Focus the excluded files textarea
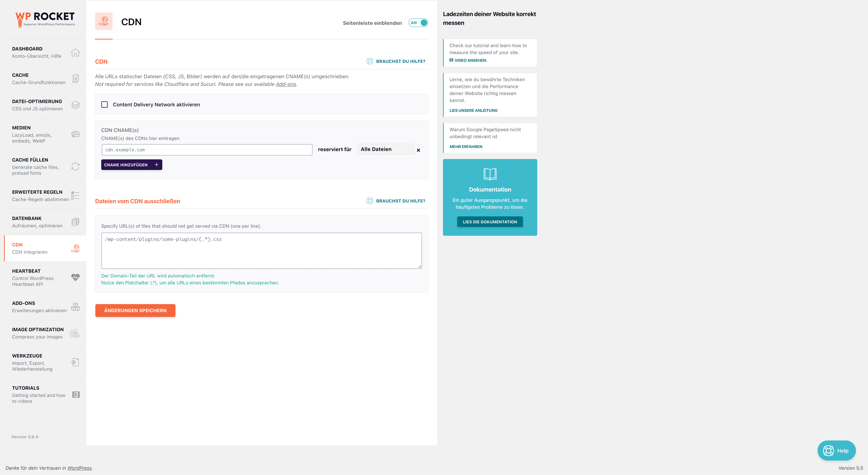The height and width of the screenshot is (475, 868). [x=261, y=251]
